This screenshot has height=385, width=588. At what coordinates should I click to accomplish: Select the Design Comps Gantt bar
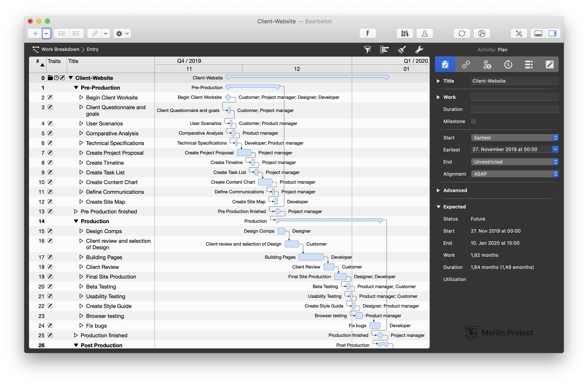281,231
